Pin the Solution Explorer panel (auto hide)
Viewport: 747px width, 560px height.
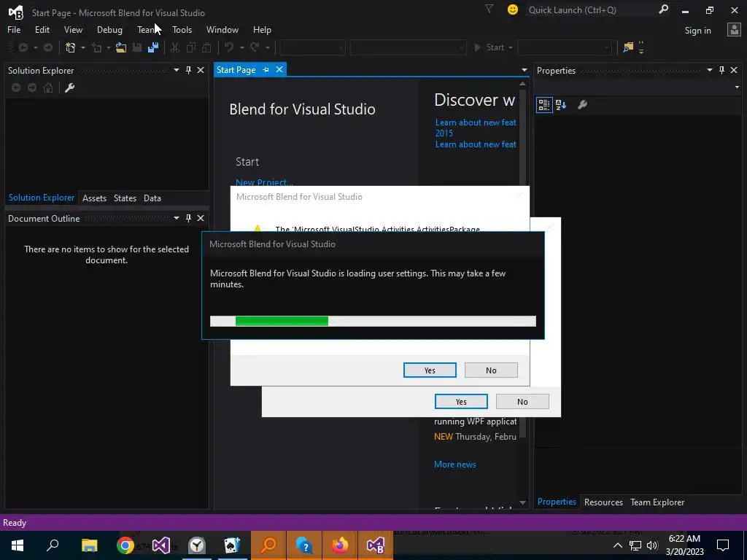coord(189,71)
